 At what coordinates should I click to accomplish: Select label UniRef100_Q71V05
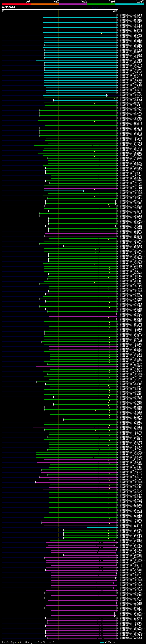pyautogui.click(x=131, y=115)
